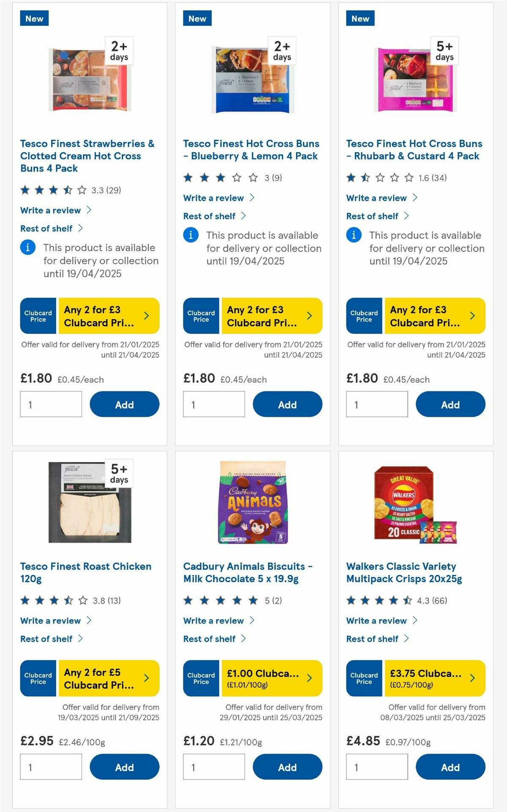Click info icon beside Strawberries & Clotted Cream availability

click(27, 247)
